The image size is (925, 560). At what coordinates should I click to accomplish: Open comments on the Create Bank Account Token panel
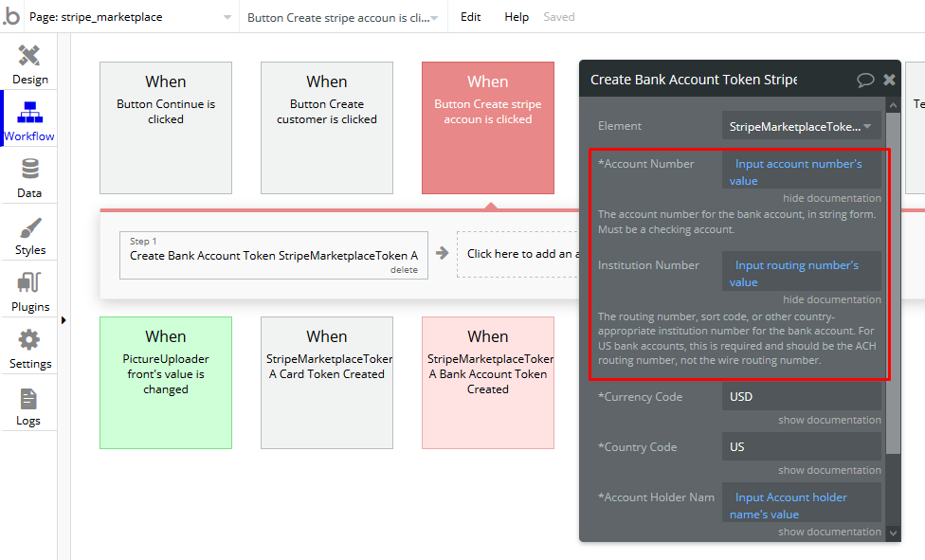pyautogui.click(x=865, y=80)
